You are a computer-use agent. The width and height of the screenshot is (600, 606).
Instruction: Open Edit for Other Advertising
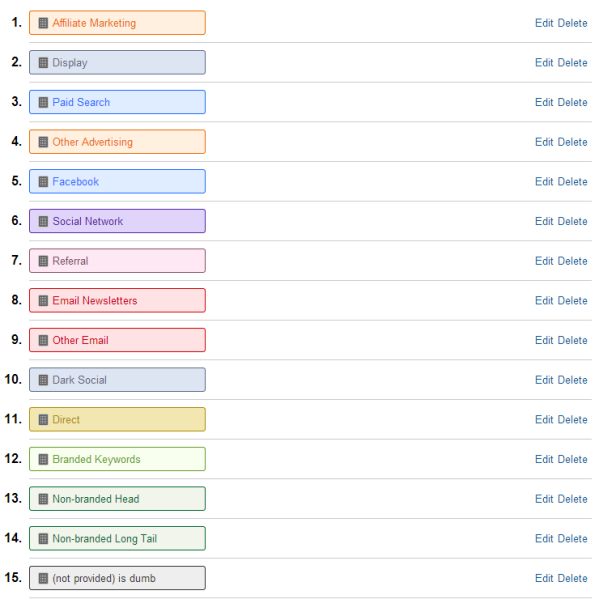pyautogui.click(x=544, y=142)
